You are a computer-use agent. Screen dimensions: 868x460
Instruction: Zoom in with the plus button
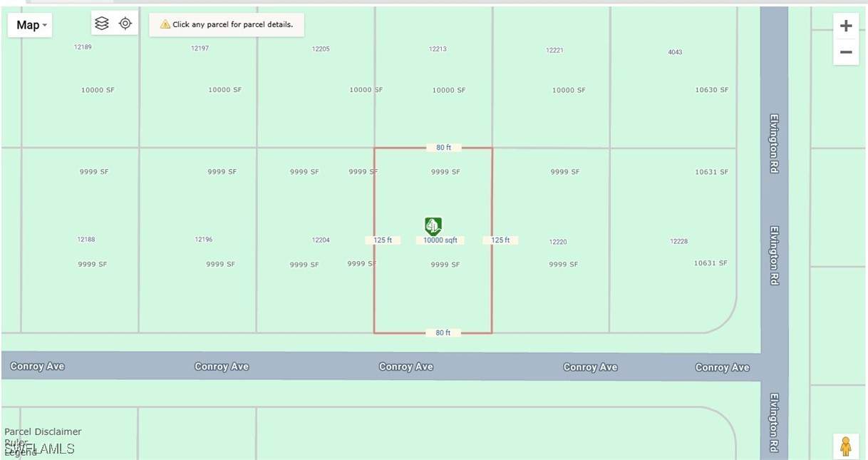click(x=846, y=26)
